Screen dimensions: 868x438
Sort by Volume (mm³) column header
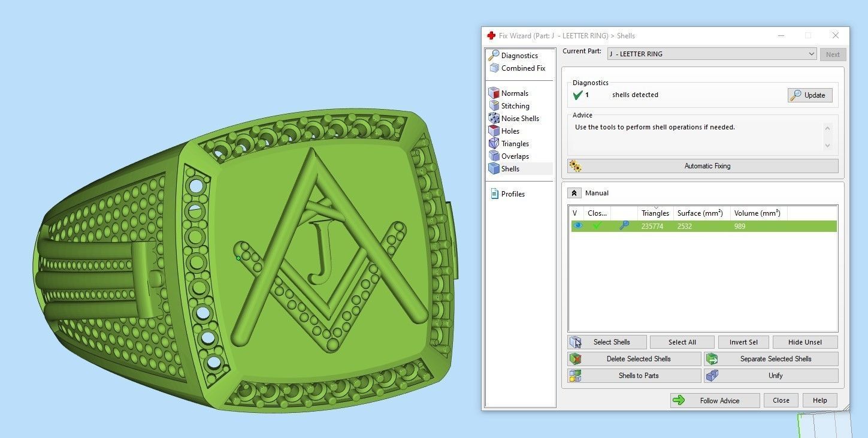pyautogui.click(x=759, y=213)
